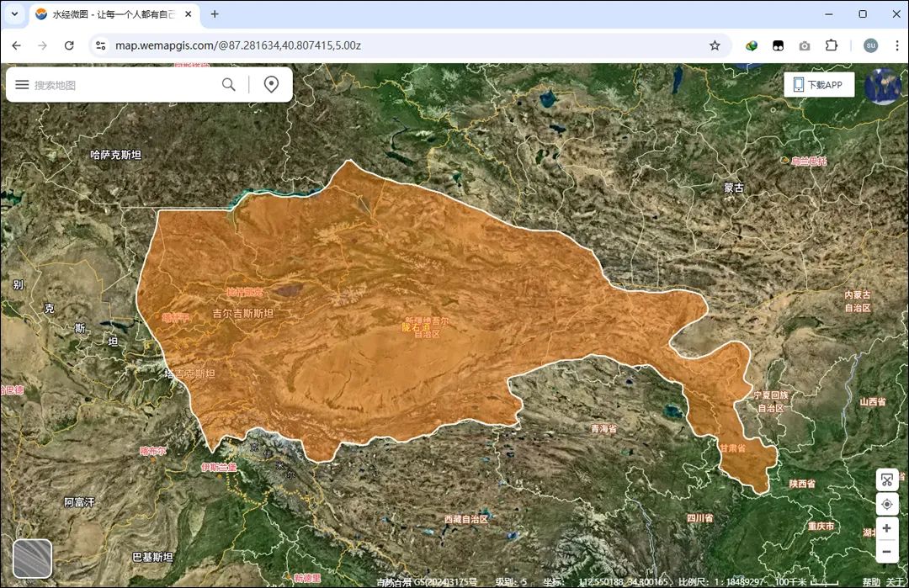Screen dimensions: 909x588
Task: Click the 帮助 link in footer
Action: (x=871, y=582)
